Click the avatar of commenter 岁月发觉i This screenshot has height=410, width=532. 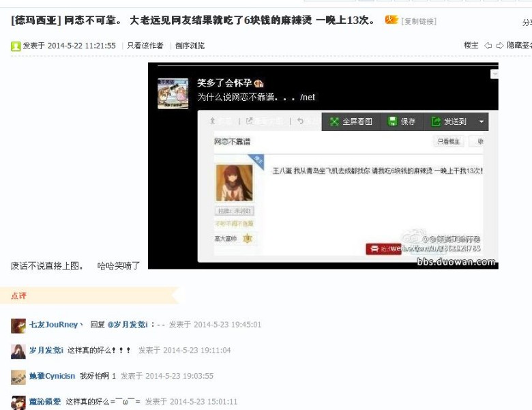click(18, 351)
